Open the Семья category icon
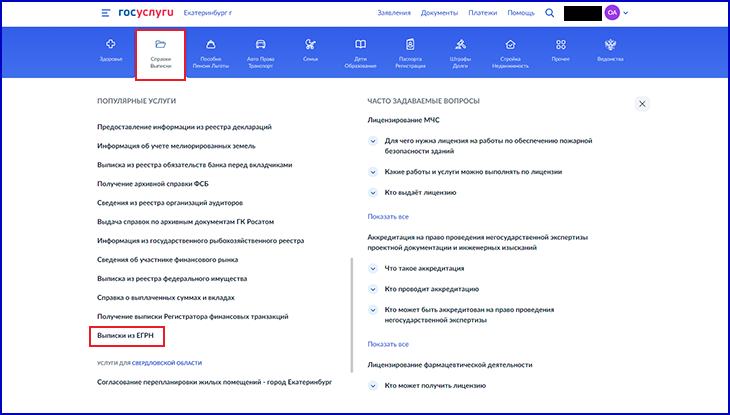This screenshot has width=730, height=415. pos(310,44)
